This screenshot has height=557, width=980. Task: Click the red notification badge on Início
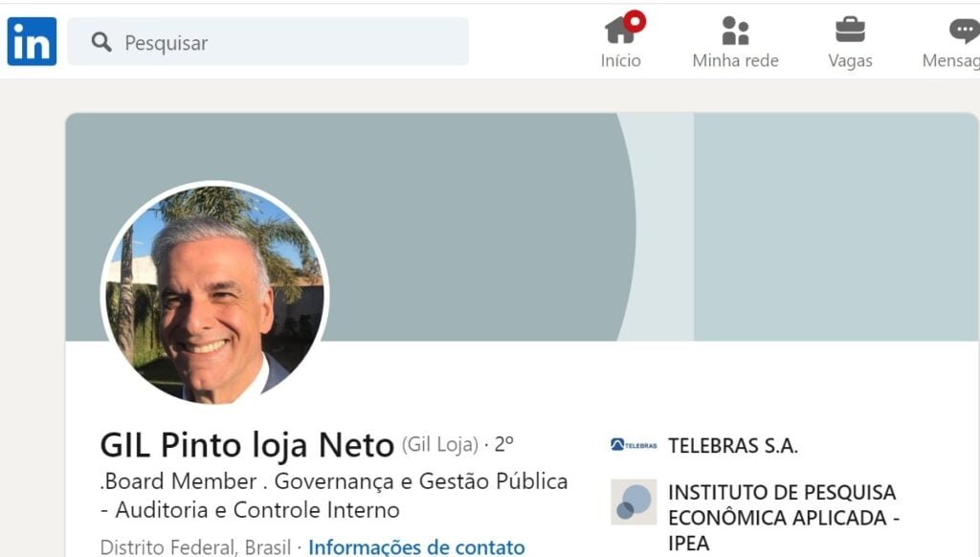coord(635,22)
